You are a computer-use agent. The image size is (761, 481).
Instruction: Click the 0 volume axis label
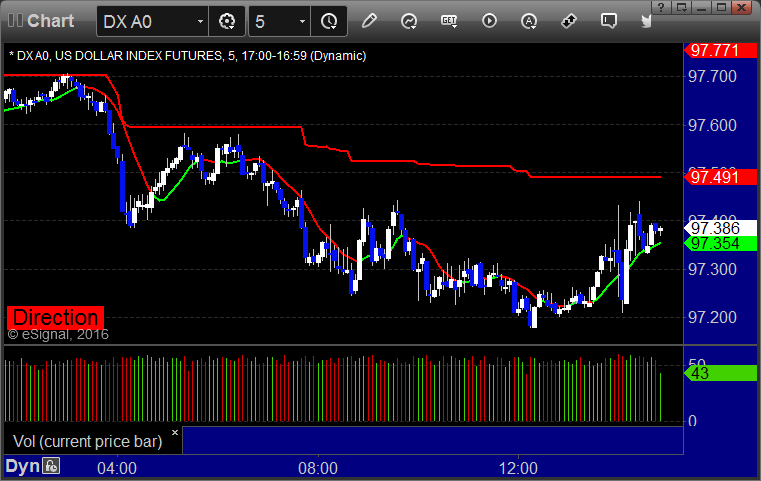tap(693, 421)
